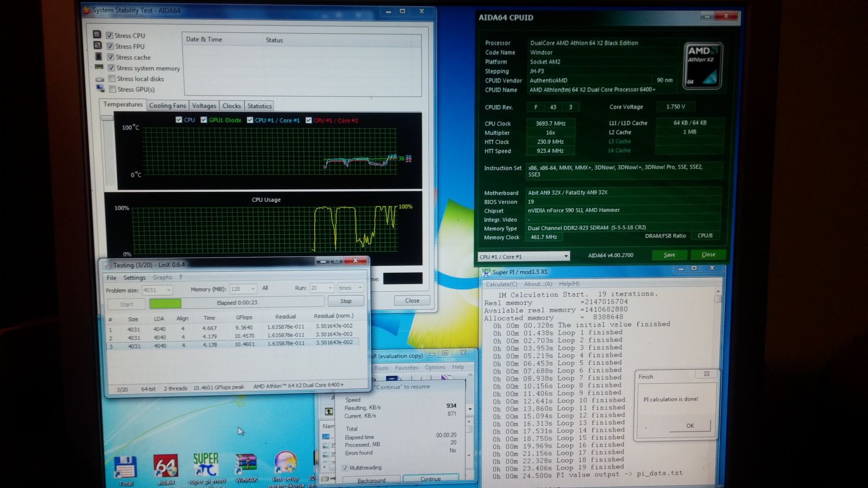This screenshot has height=488, width=868.
Task: Open the Settings menu in LinX
Action: pyautogui.click(x=134, y=278)
